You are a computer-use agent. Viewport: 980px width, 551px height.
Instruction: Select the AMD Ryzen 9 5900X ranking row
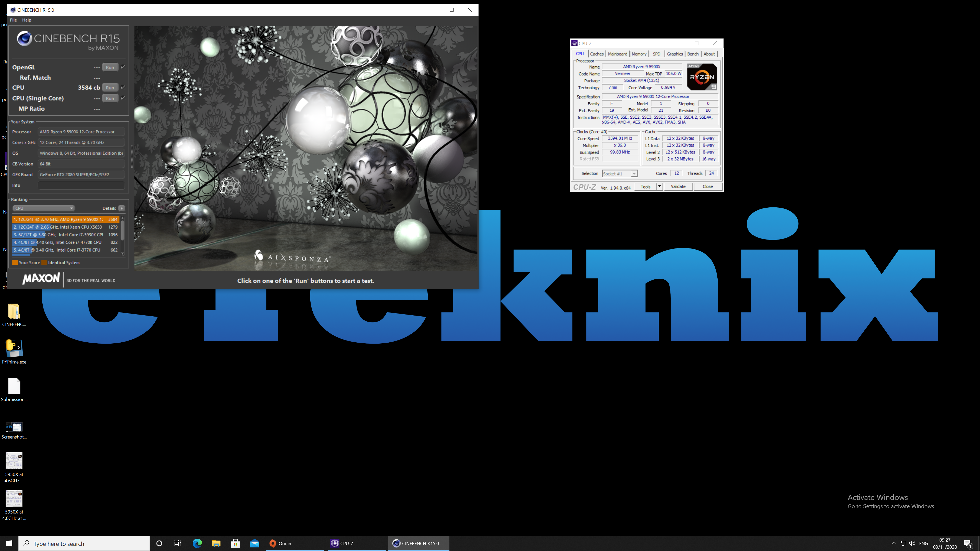click(65, 219)
